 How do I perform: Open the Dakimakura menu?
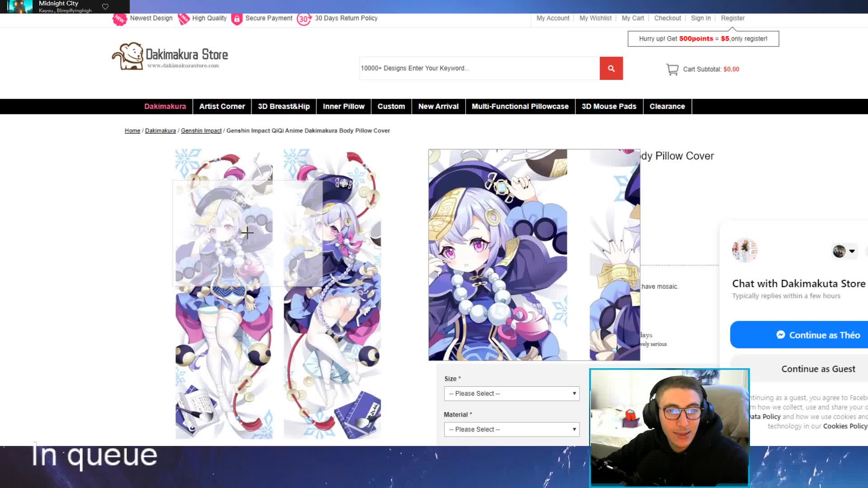click(165, 106)
